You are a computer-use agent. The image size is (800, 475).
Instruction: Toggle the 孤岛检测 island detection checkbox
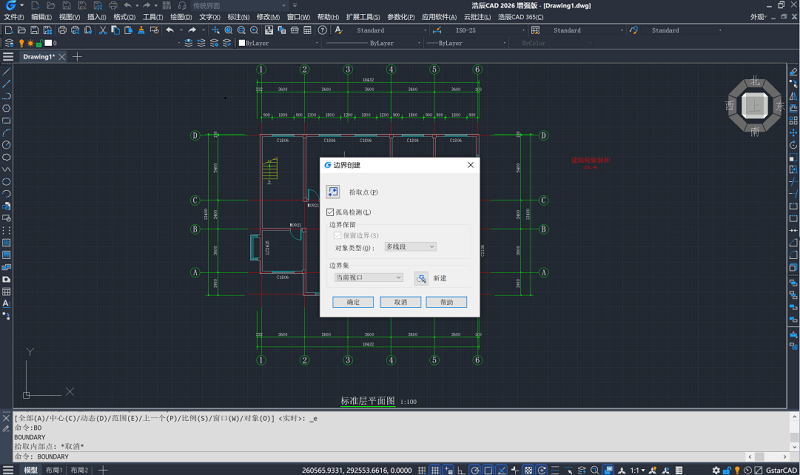tap(331, 212)
